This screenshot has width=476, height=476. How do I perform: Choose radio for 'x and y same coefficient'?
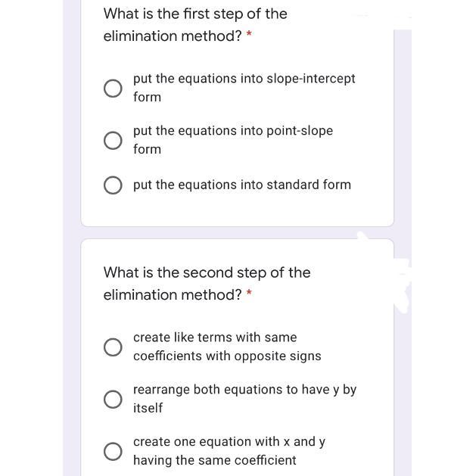point(113,452)
